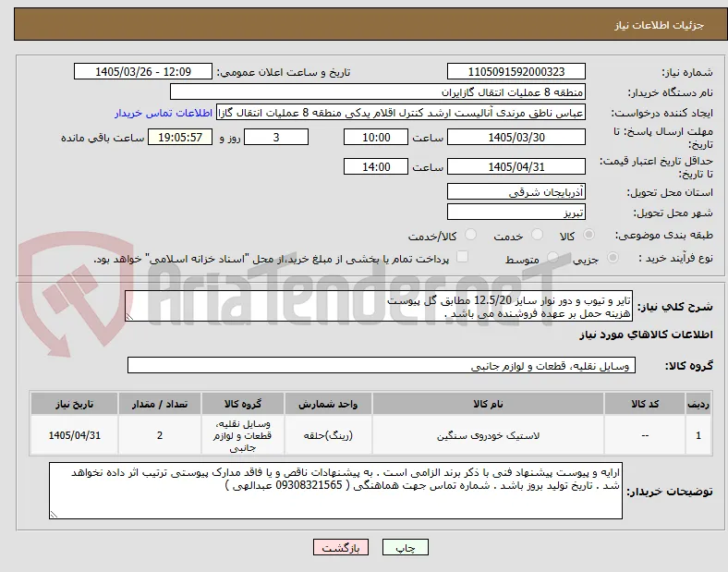Click the deadline time field 10:00

[376, 137]
